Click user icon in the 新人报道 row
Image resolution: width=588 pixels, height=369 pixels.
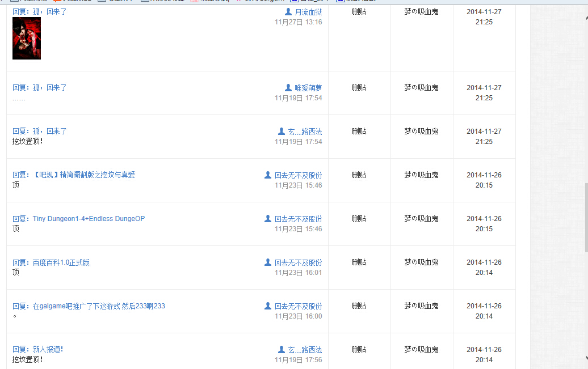coord(282,350)
